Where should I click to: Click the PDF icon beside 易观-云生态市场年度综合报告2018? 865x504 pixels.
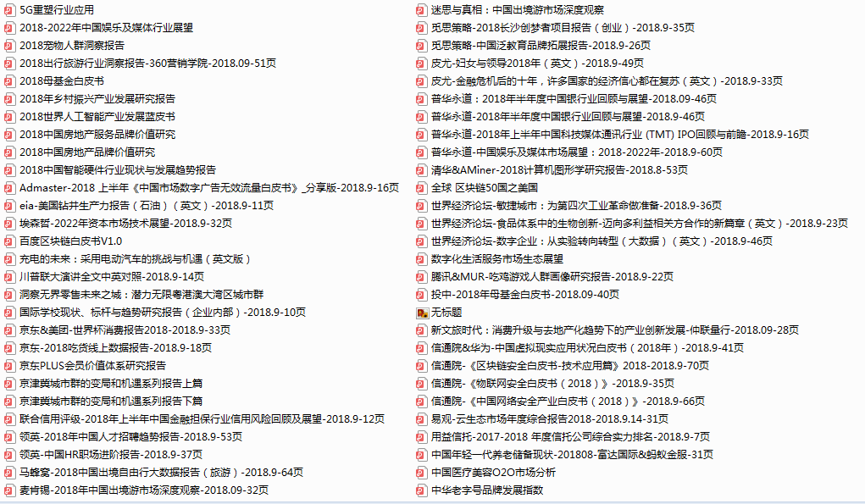[421, 419]
